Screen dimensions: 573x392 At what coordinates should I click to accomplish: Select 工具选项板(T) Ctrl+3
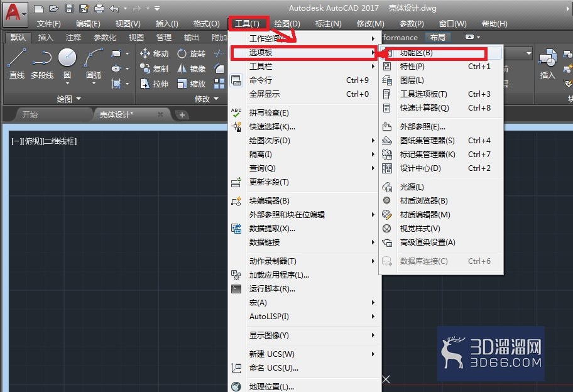(x=441, y=94)
